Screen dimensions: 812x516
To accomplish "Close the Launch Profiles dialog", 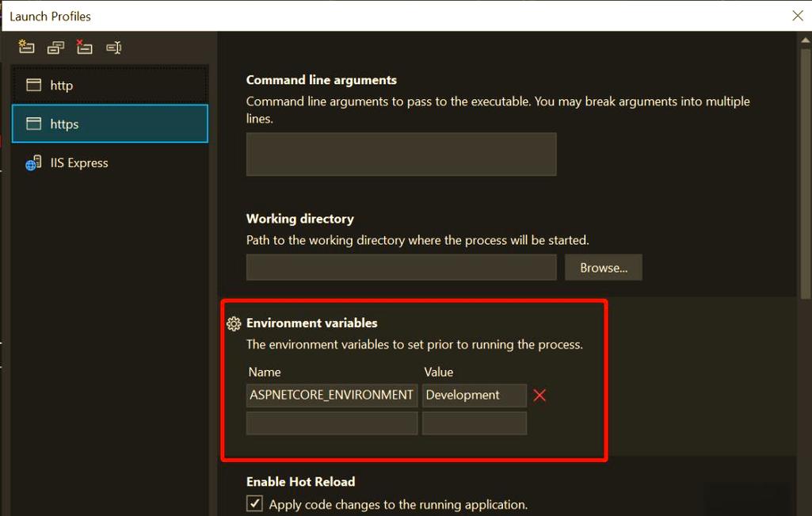I will (x=797, y=15).
